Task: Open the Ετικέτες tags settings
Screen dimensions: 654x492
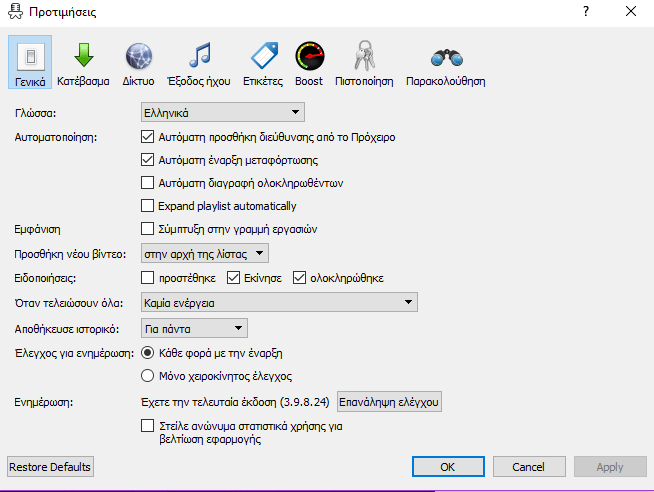Action: (x=263, y=62)
